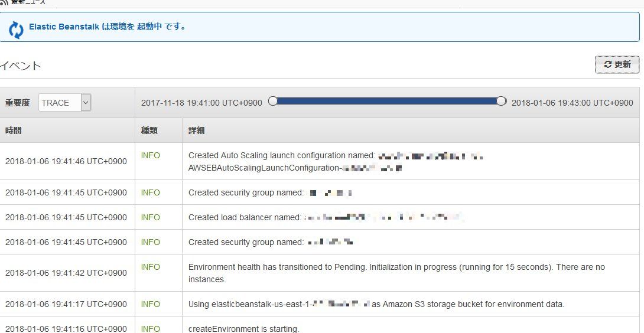Click the 時間 column header
The height and width of the screenshot is (333, 644).
click(x=14, y=130)
